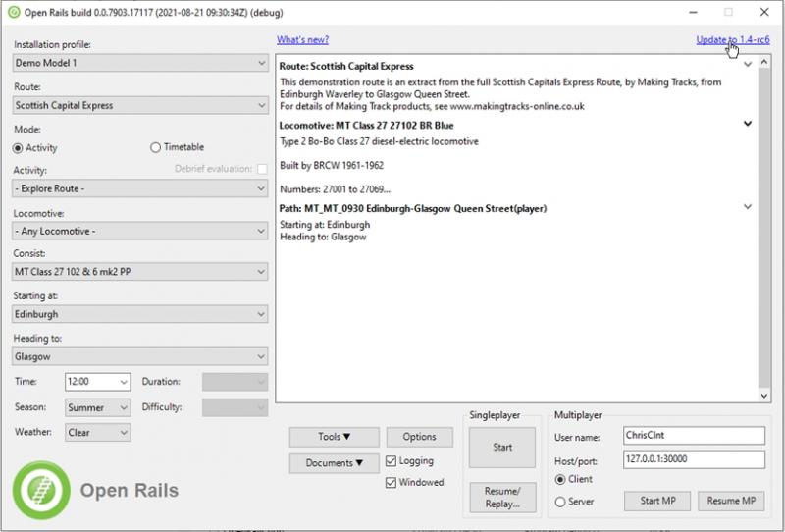
Task: Open the Time dropdown showing 12:00
Action: [97, 382]
